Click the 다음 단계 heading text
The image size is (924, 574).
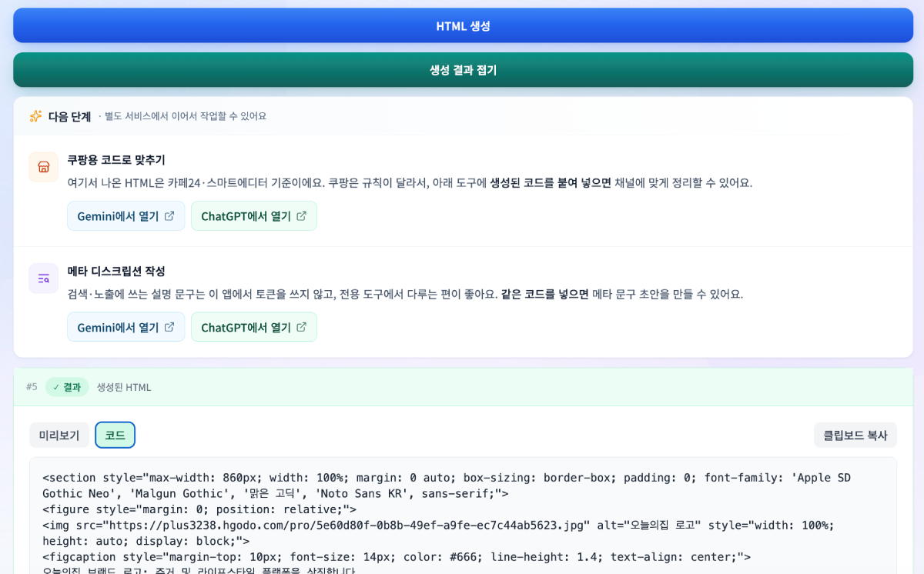[70, 116]
